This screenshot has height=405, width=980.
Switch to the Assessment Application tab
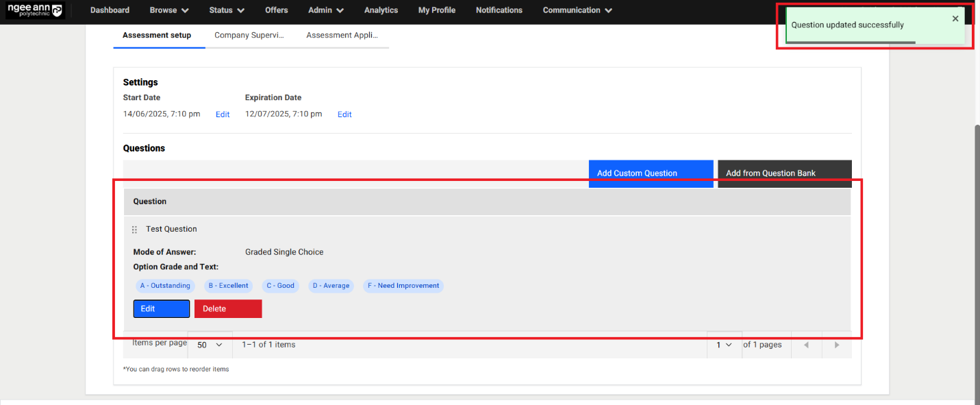coord(342,35)
